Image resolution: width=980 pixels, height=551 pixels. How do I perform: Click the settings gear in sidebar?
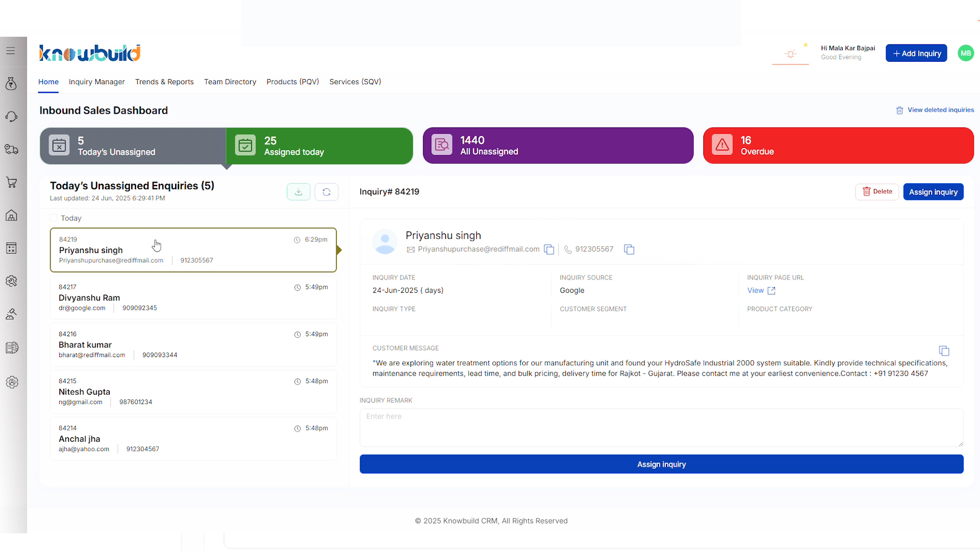tap(12, 382)
